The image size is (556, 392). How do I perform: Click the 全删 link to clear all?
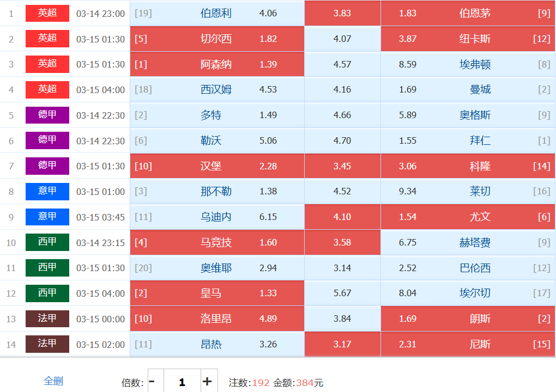point(53,381)
